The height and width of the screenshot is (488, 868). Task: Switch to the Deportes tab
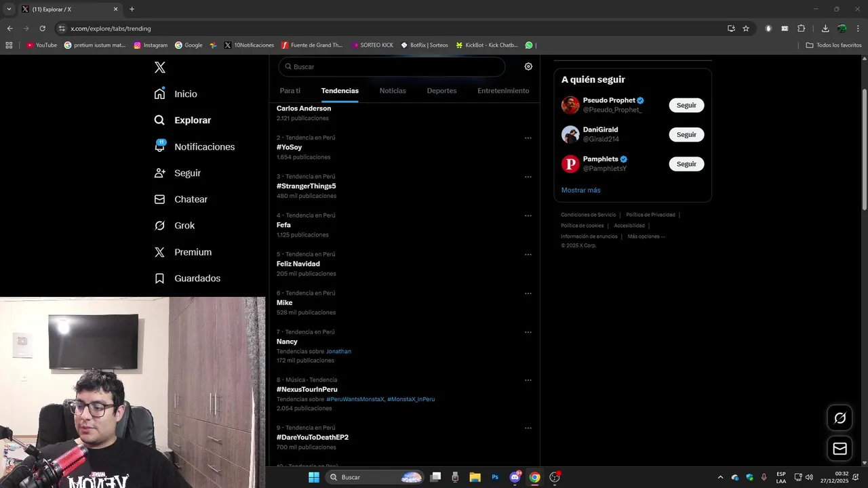(441, 91)
